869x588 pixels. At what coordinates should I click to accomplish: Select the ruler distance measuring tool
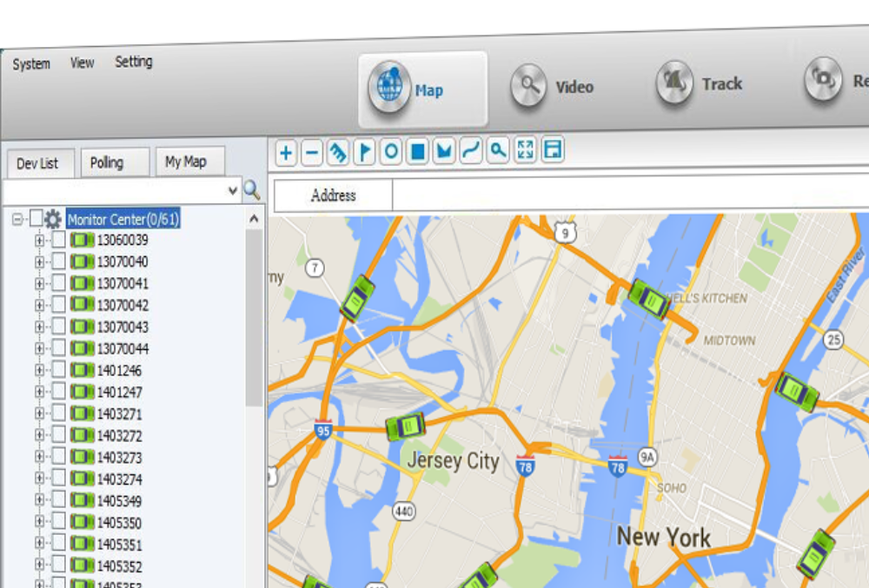point(338,152)
